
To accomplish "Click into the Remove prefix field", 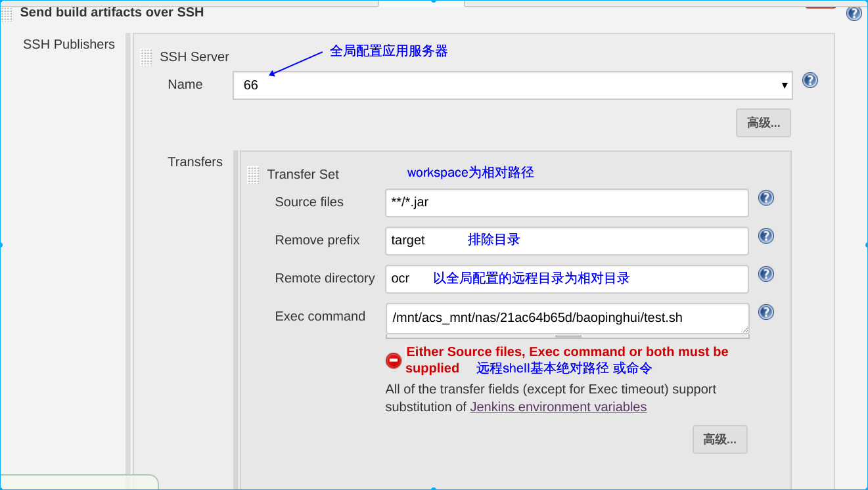I will click(566, 240).
